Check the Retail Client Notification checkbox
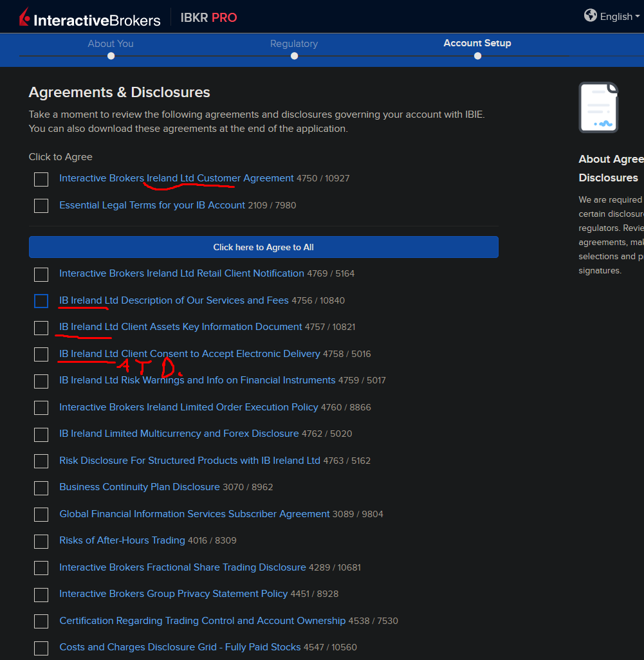644x660 pixels. [x=41, y=275]
